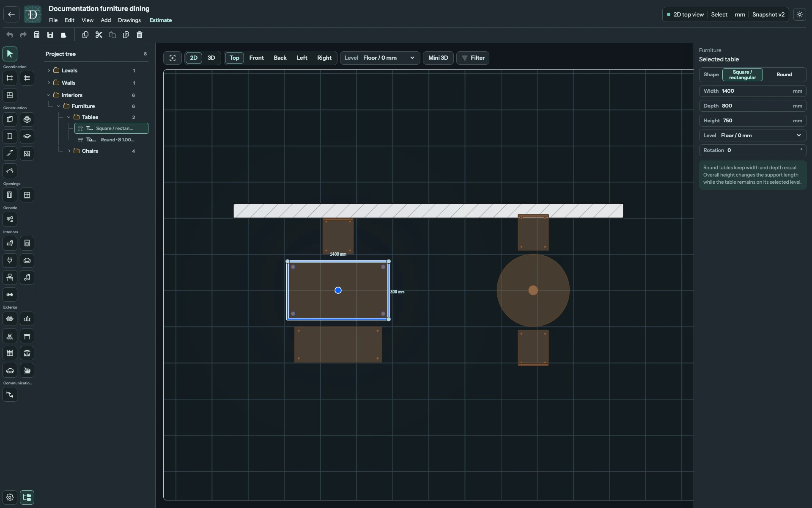Choose the stairs construction tool

[10, 154]
